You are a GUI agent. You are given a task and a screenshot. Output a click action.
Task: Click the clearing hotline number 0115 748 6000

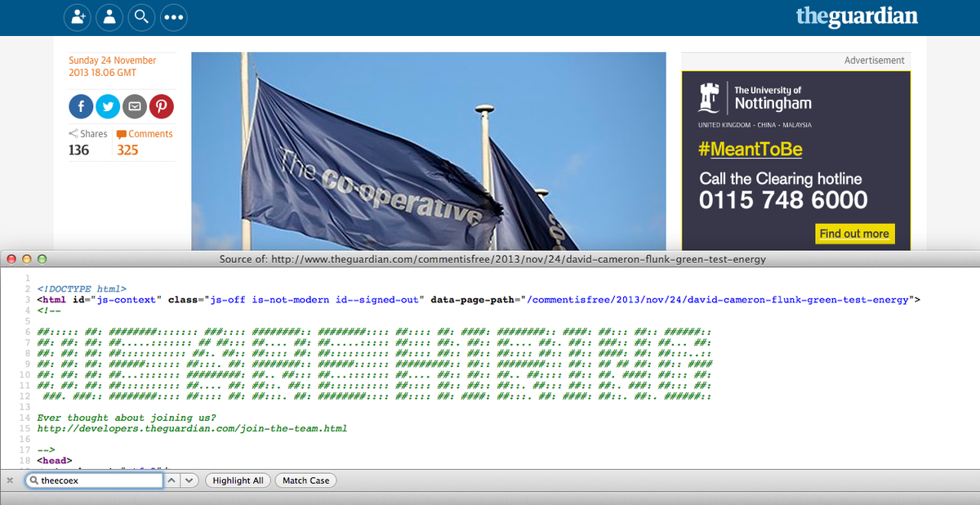pyautogui.click(x=783, y=200)
